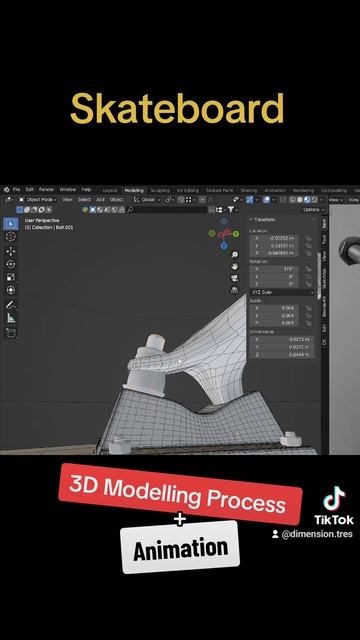Toggle lock on Scale X
This screenshot has height=640, width=360.
309,308
